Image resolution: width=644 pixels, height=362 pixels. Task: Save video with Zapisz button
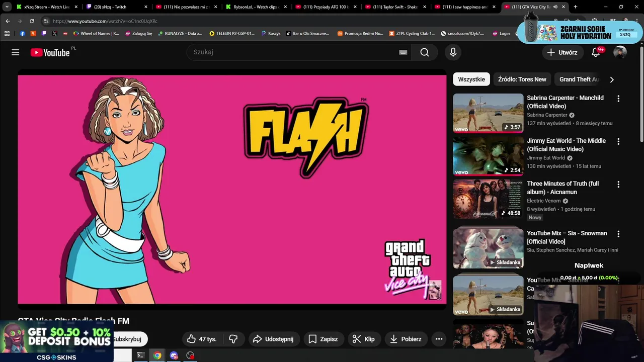tap(323, 339)
